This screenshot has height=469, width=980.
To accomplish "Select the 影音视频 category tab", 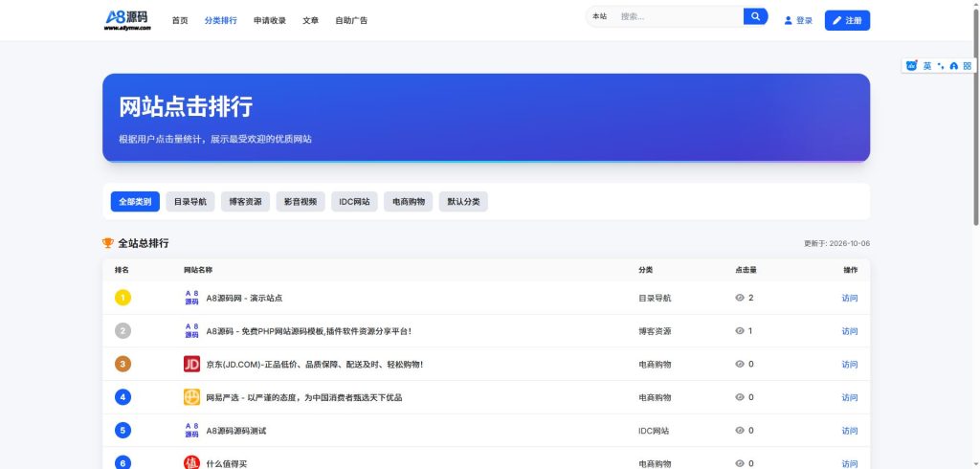I will pos(301,201).
